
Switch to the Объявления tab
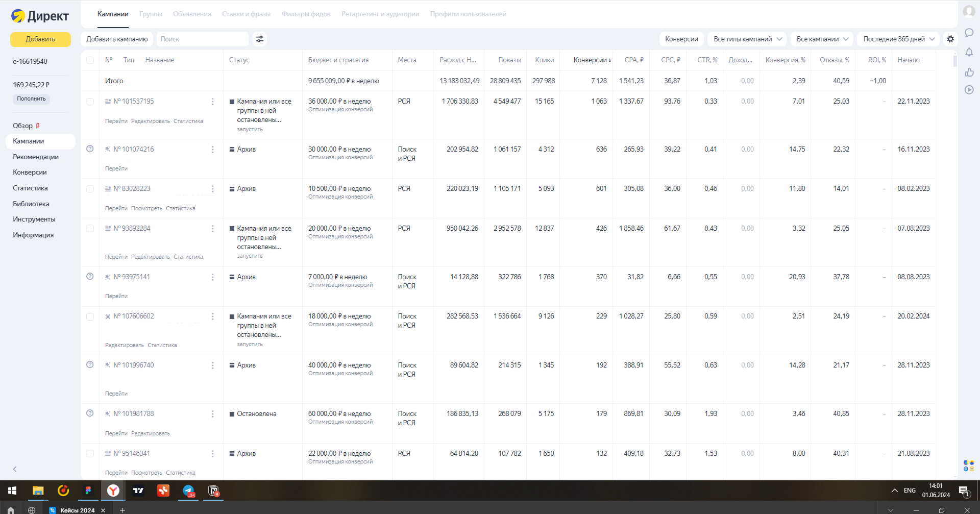tap(192, 14)
